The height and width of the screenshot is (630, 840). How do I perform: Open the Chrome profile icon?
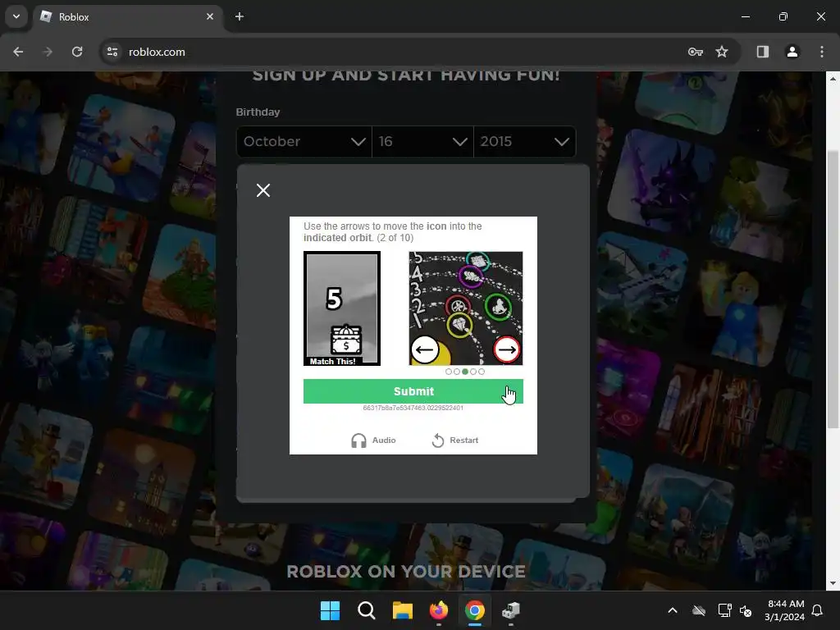click(x=792, y=52)
